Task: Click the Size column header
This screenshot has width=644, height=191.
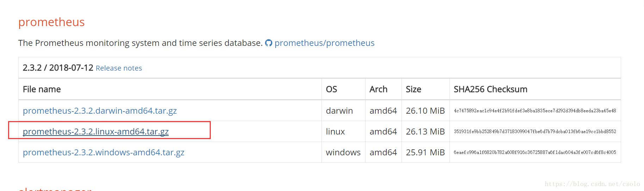Action: click(413, 89)
